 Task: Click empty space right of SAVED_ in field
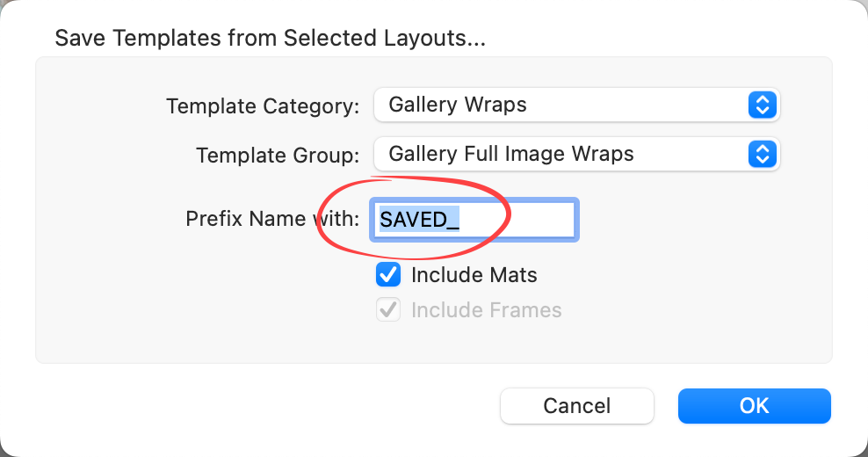[527, 219]
